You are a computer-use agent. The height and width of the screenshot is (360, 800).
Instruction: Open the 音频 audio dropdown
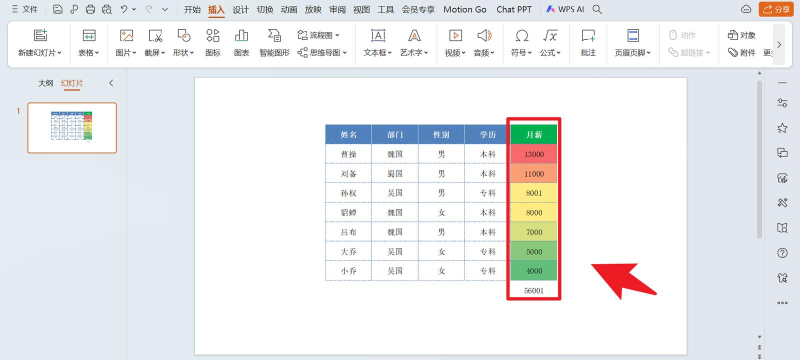pyautogui.click(x=484, y=53)
